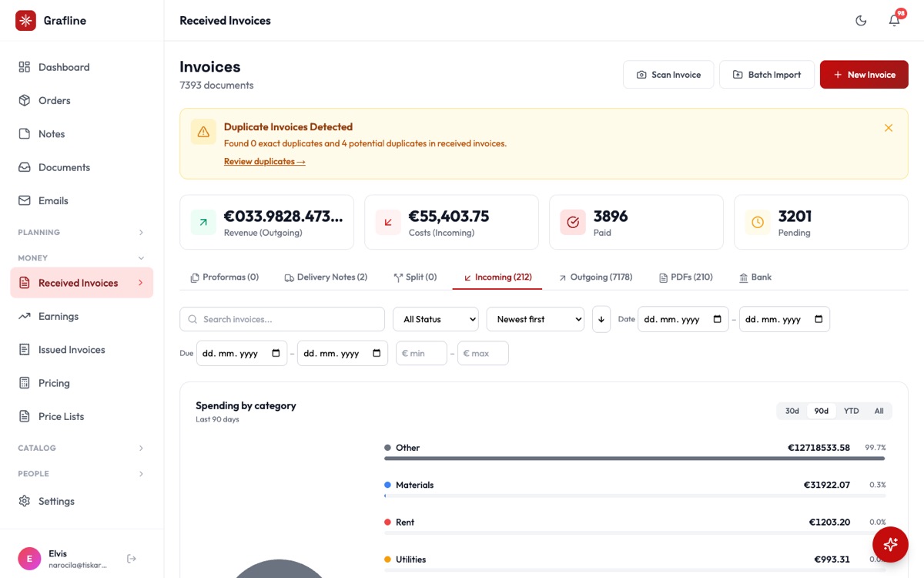Viewport: 924px width, 578px height.
Task: Click Scan Invoice button
Action: pos(668,75)
